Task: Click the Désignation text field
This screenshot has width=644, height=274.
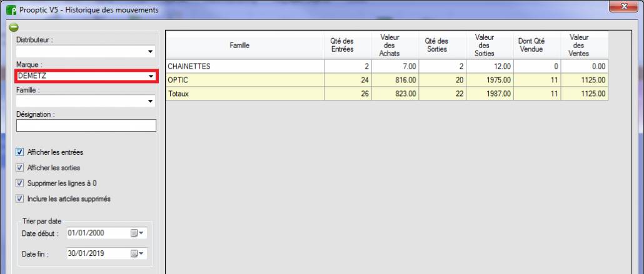Action: coord(86,125)
